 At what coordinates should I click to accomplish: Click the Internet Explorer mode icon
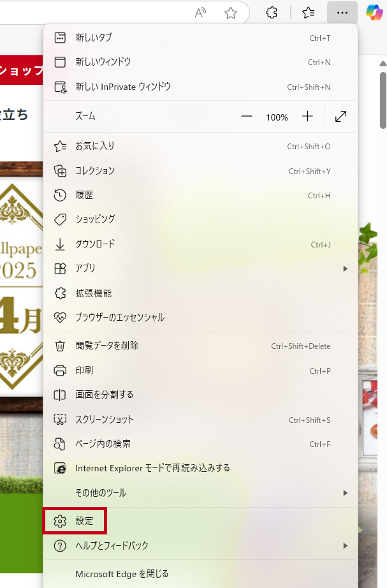[x=60, y=468]
